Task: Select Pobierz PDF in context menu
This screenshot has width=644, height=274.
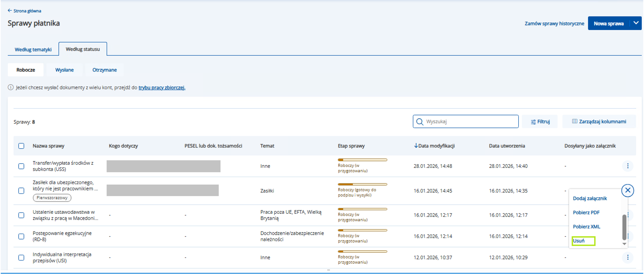Action: [586, 213]
